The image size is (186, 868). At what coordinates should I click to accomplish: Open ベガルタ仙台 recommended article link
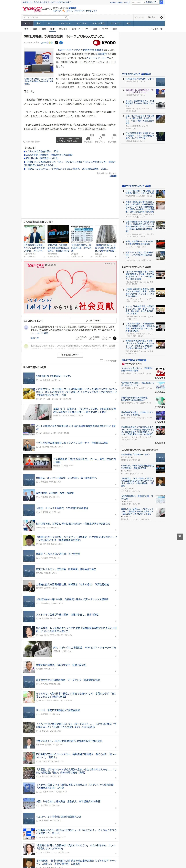click(x=72, y=443)
